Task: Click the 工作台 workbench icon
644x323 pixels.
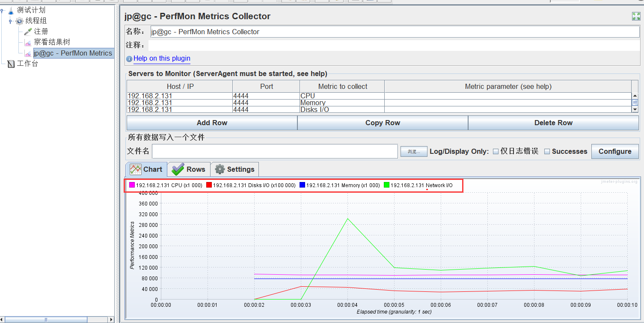Action: pyautogui.click(x=11, y=64)
